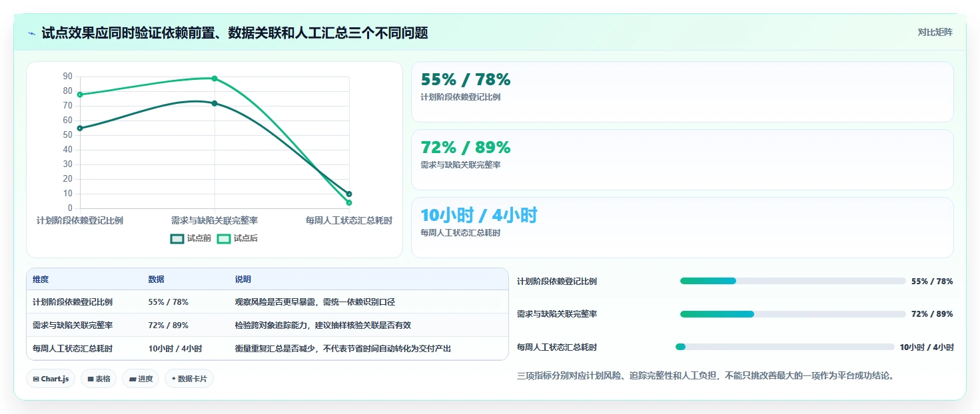Click the 对比矩阵 label in header

click(935, 32)
